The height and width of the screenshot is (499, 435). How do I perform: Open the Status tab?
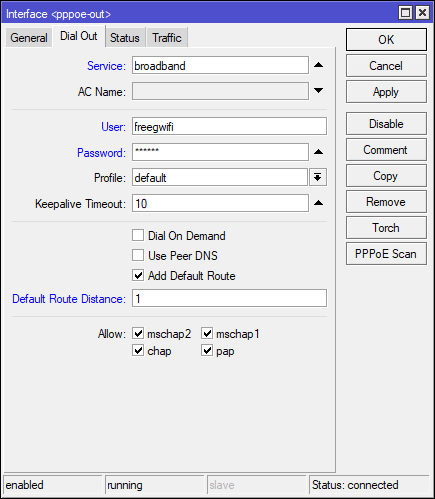pos(125,38)
